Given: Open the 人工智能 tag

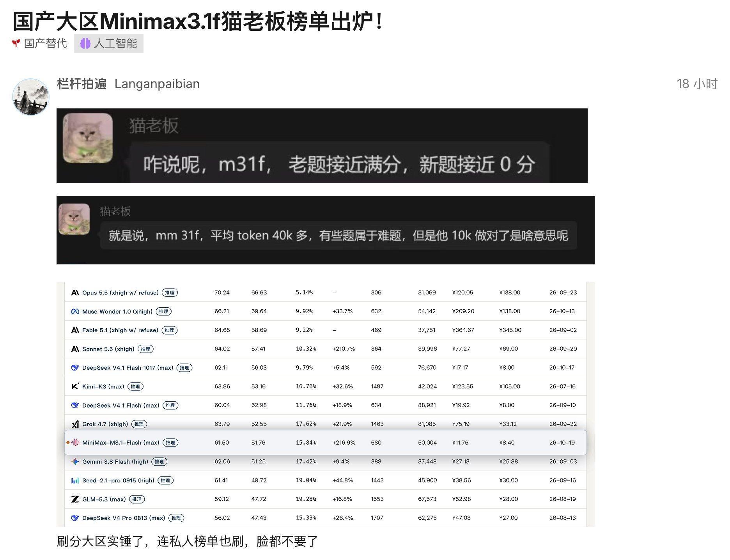Looking at the screenshot, I should (x=108, y=43).
